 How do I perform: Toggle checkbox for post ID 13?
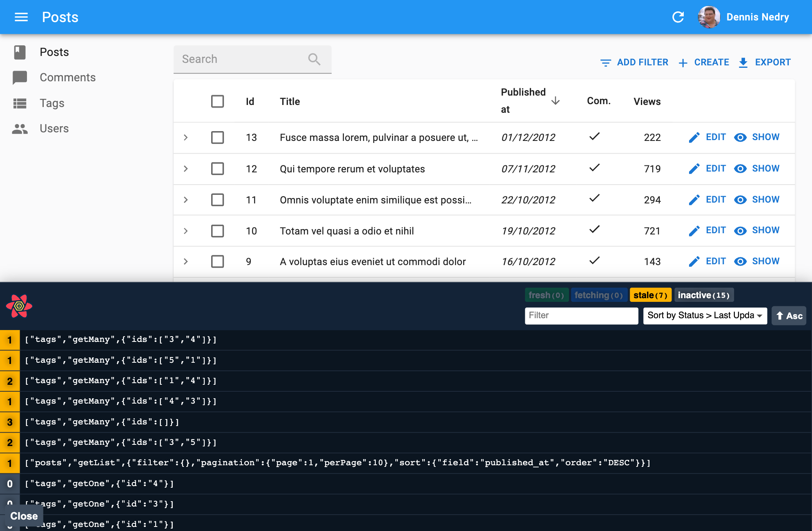tap(217, 138)
